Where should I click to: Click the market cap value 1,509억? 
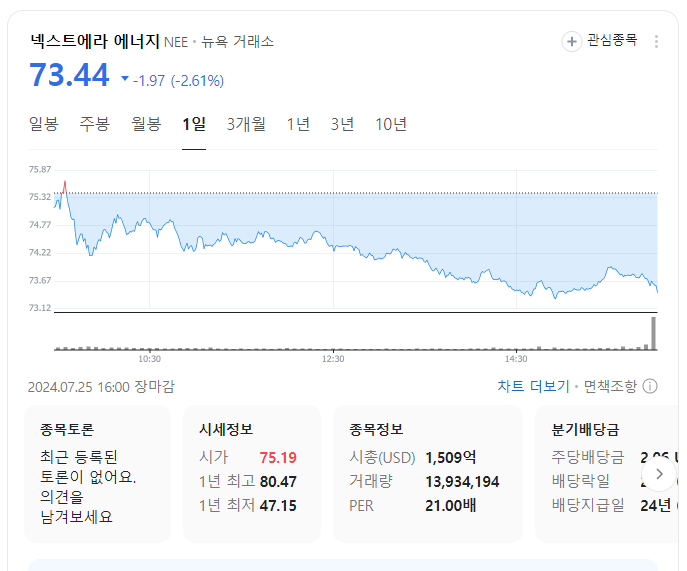tap(450, 458)
